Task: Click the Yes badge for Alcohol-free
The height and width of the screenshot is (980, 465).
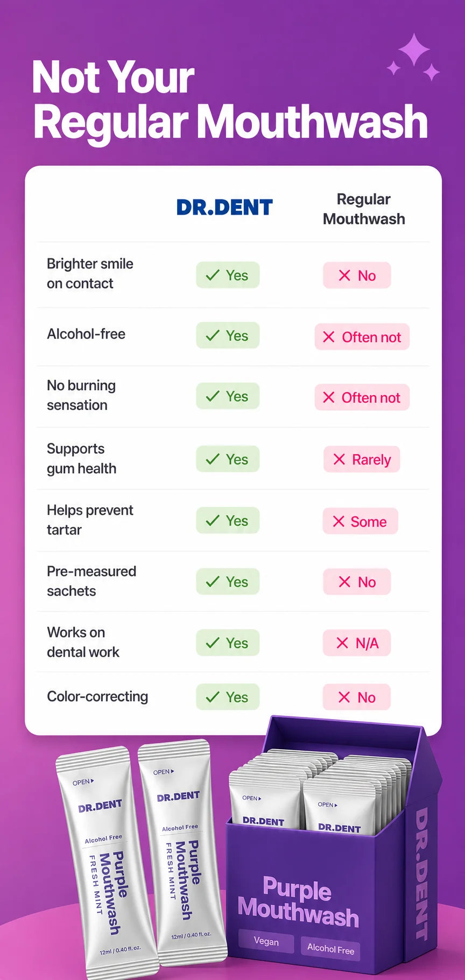Action: tap(228, 335)
